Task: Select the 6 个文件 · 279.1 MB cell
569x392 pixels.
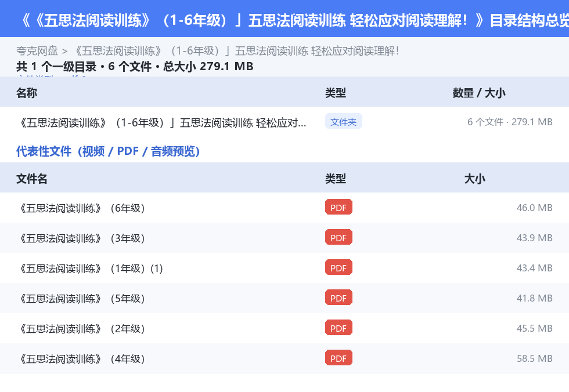Action: pyautogui.click(x=510, y=122)
